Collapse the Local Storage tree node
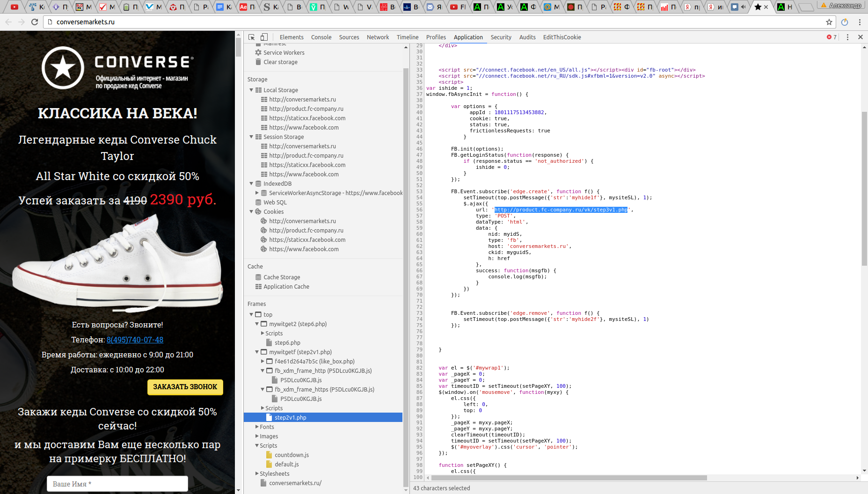 pos(251,90)
